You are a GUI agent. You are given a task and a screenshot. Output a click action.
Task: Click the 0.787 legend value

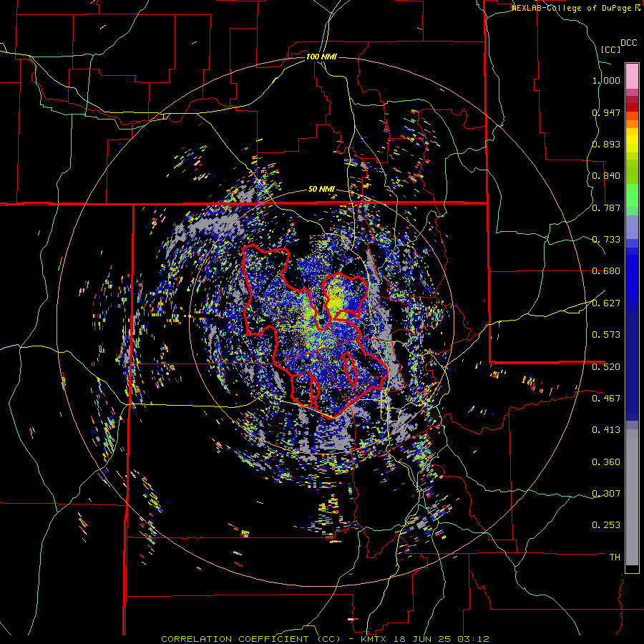coord(606,208)
